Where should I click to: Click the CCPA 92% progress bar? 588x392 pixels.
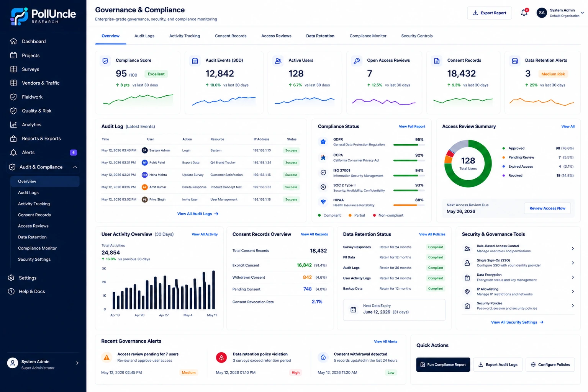(x=409, y=160)
